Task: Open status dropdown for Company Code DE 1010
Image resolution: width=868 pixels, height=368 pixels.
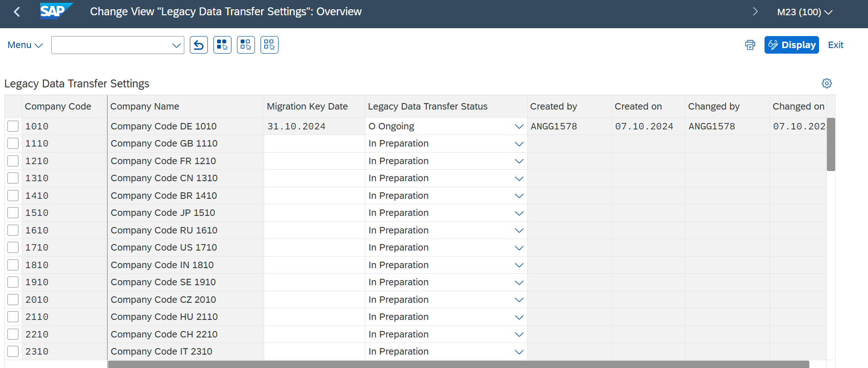Action: (519, 126)
